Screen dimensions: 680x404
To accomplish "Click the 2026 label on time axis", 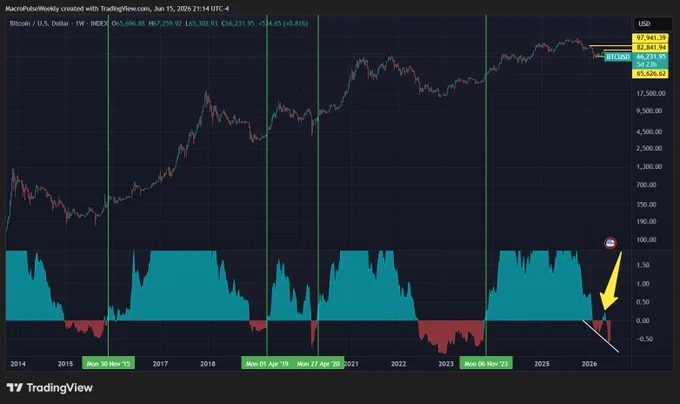I will tap(589, 364).
